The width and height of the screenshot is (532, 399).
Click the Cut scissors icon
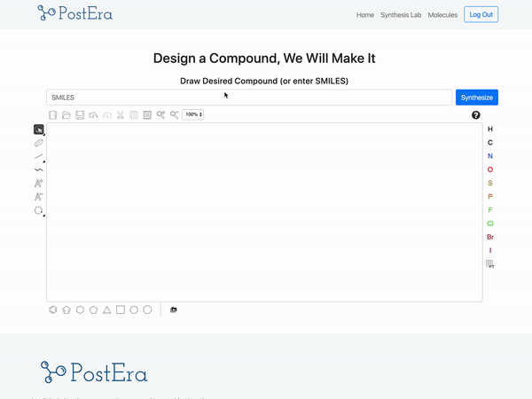click(x=121, y=115)
